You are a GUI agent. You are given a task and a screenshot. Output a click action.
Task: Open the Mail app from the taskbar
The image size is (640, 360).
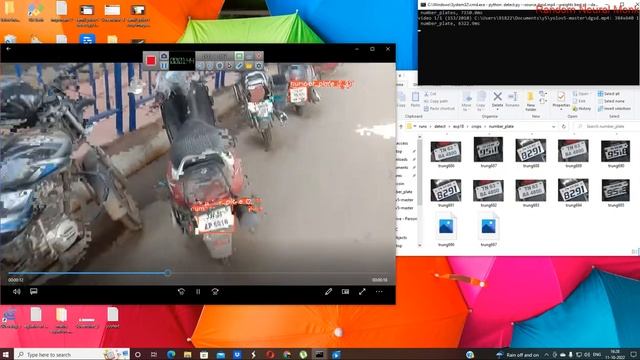point(220,354)
